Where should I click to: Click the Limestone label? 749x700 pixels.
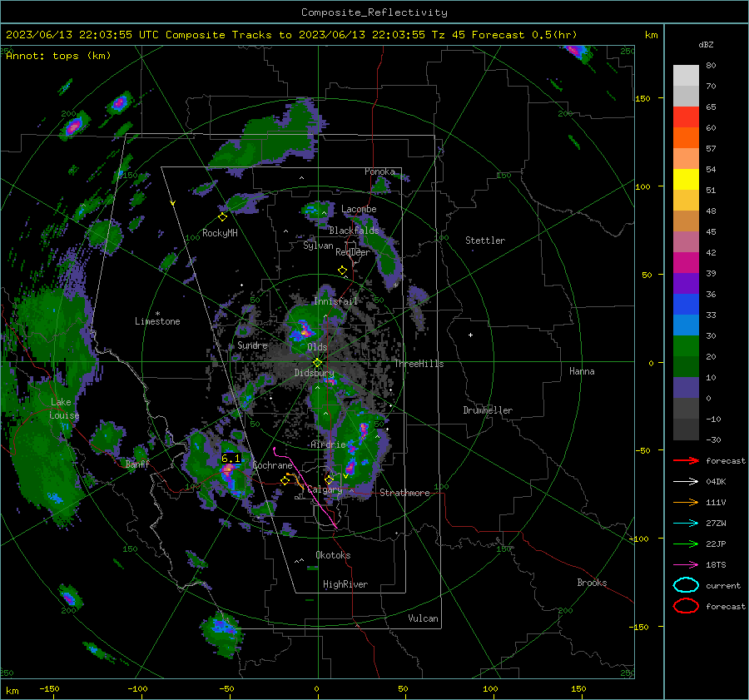pos(157,321)
